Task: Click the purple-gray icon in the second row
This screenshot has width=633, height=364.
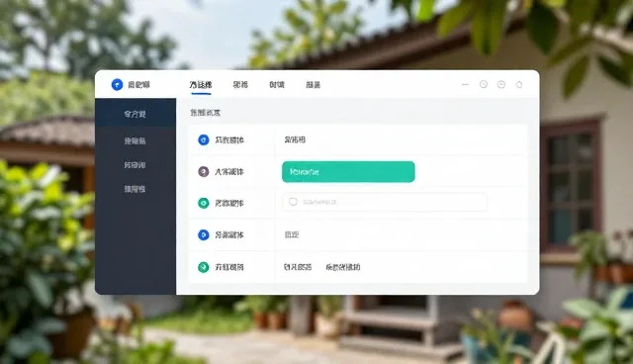Action: click(204, 171)
